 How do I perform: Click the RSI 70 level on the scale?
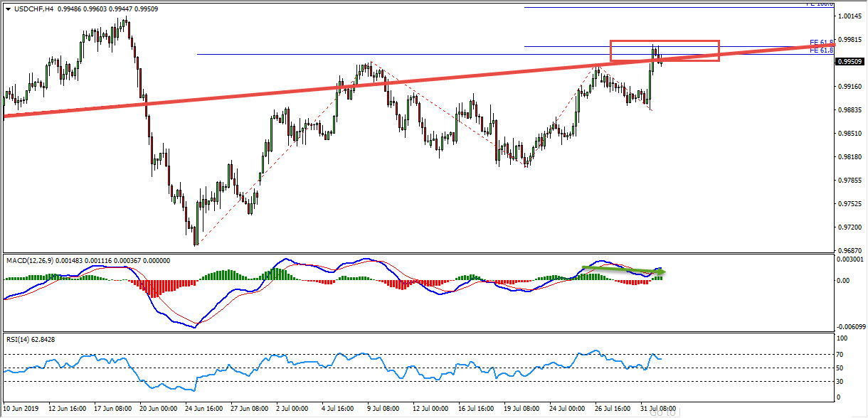coord(840,353)
